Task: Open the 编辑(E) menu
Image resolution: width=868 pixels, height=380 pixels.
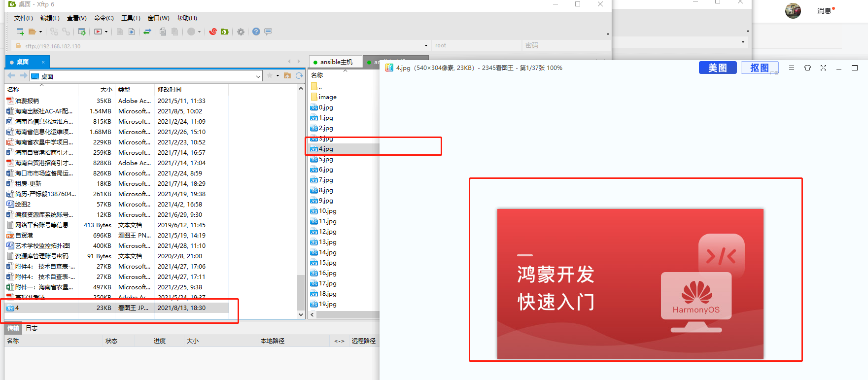Action: 50,18
